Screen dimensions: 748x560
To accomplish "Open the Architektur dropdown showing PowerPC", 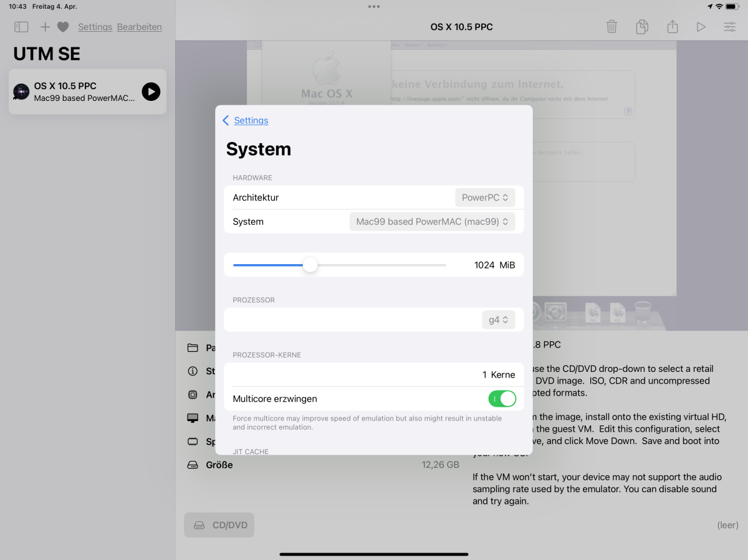I will point(486,197).
